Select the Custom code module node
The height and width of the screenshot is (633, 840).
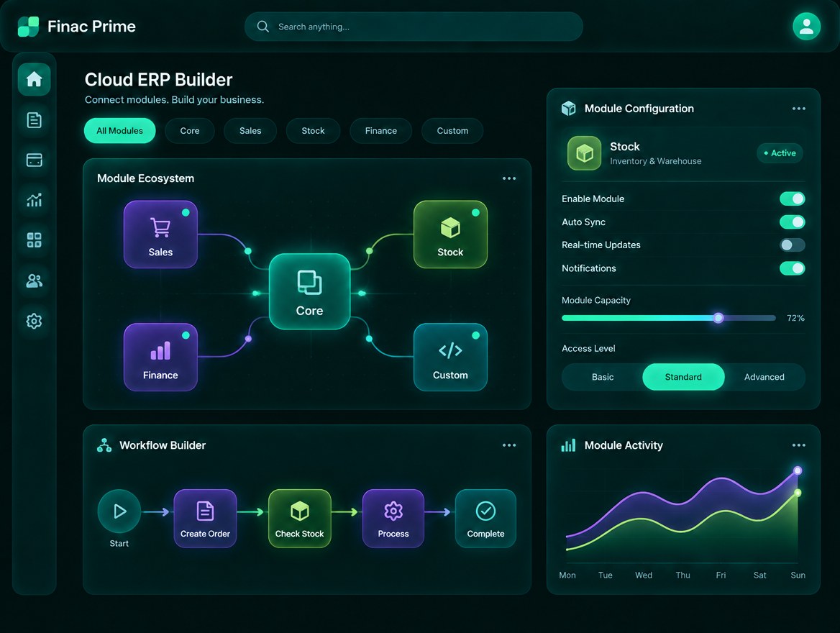pos(450,357)
